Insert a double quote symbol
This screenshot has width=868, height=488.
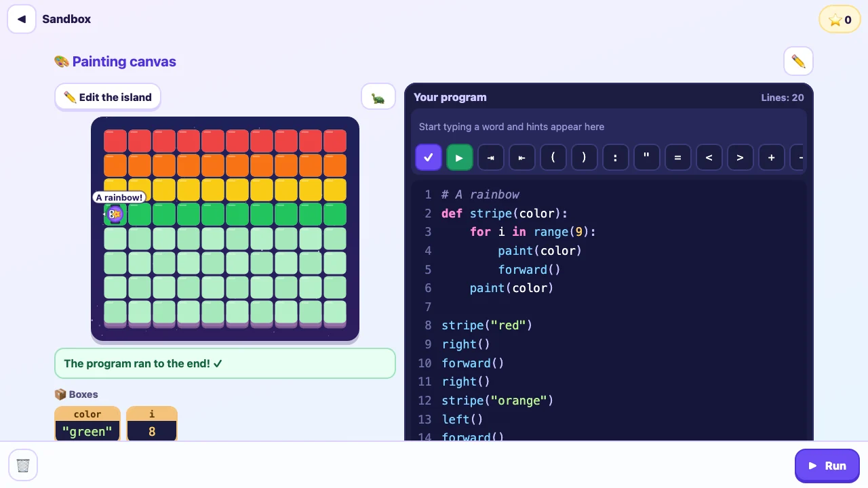647,157
